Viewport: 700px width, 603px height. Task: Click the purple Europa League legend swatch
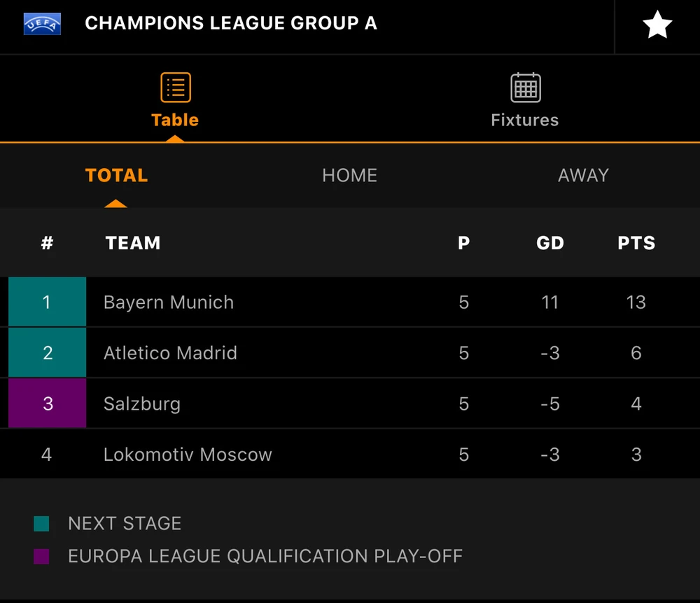tap(41, 557)
